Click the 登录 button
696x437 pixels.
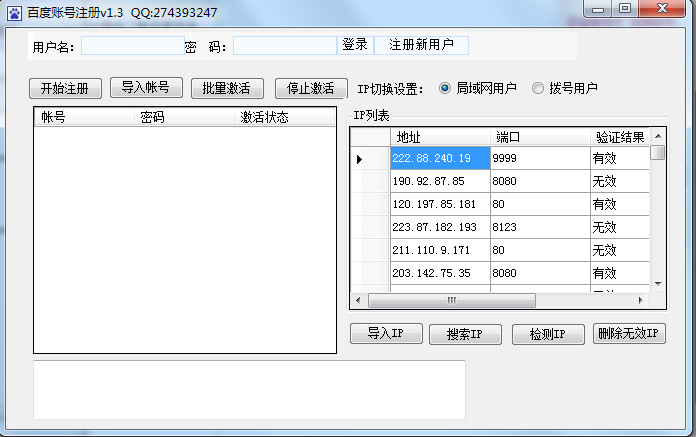point(355,45)
